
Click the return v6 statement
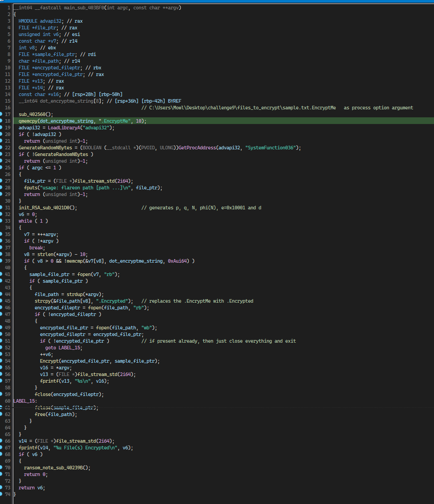point(32,488)
